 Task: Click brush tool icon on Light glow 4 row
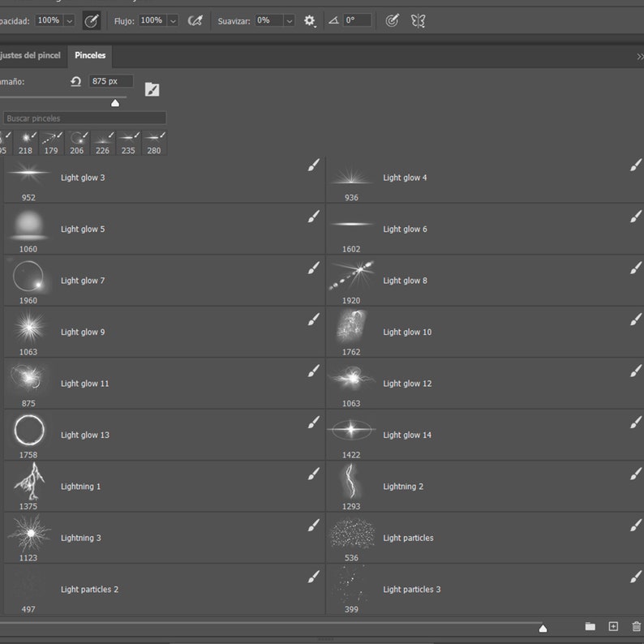(636, 165)
